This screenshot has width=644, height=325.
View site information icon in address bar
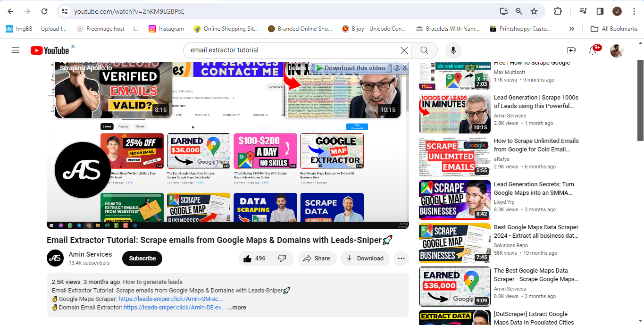click(x=65, y=11)
